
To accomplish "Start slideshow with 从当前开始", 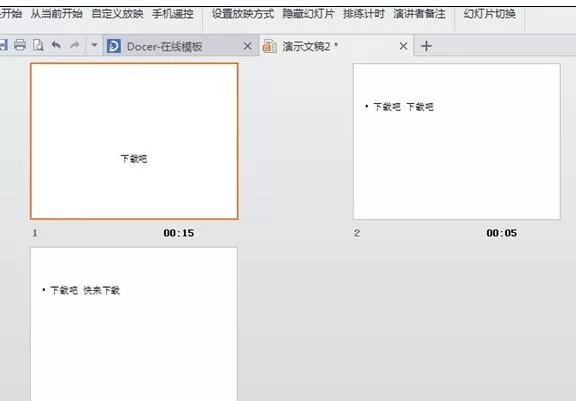I will [x=57, y=14].
